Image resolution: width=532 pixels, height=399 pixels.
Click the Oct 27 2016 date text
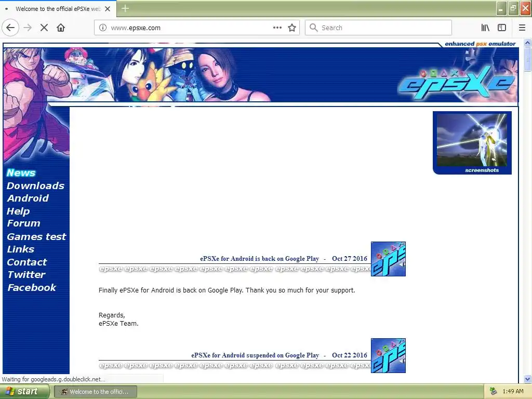[x=350, y=259]
